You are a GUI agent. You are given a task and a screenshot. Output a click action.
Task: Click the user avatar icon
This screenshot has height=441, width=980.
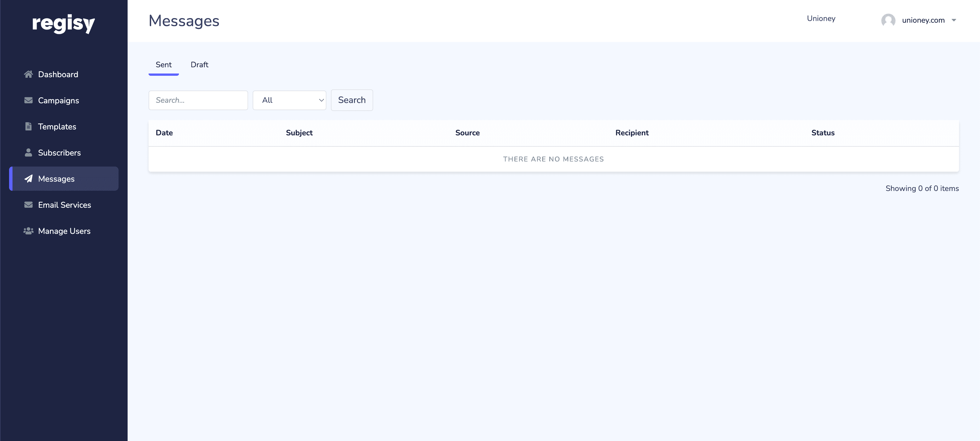click(888, 20)
